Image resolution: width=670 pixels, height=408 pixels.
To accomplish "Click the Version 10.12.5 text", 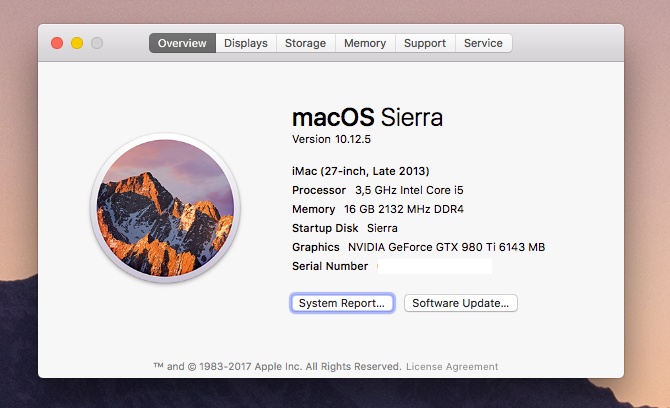I will [332, 139].
